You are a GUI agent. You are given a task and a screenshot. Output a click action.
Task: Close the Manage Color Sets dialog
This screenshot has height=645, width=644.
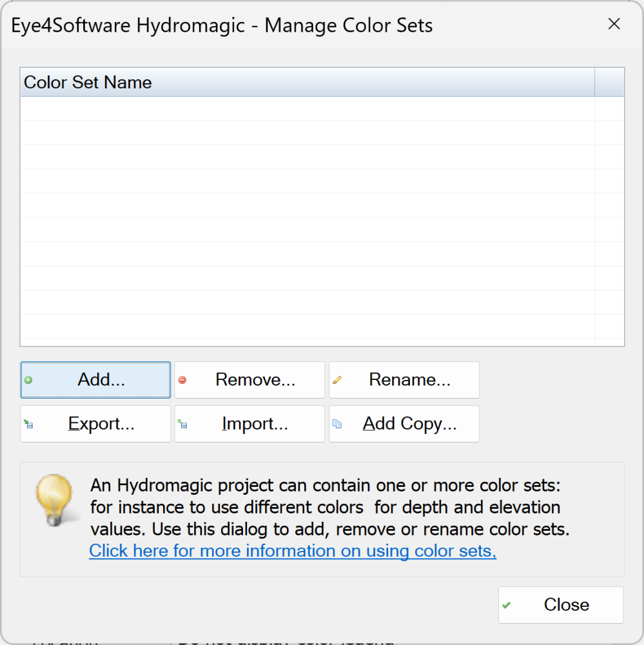coord(561,605)
